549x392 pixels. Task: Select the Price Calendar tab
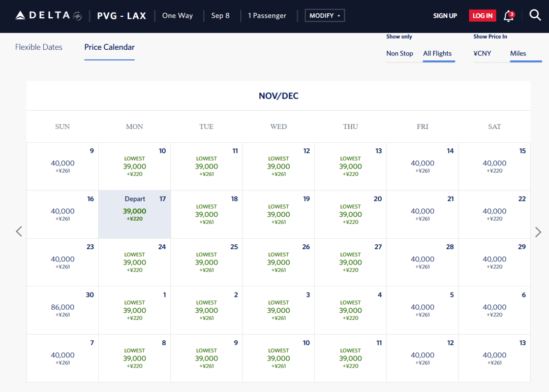109,47
